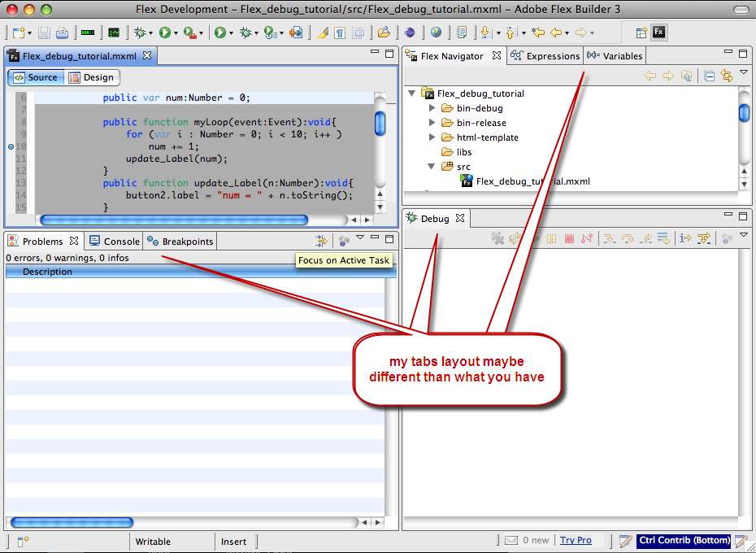Switch editor to Design mode
Screen dimensions: 756x553
click(x=91, y=77)
